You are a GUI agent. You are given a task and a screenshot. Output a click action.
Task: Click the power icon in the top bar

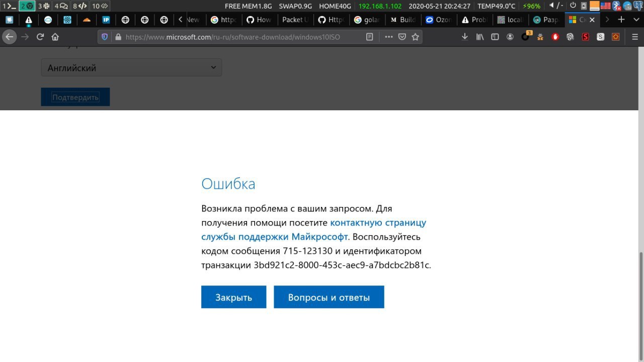[x=573, y=6]
